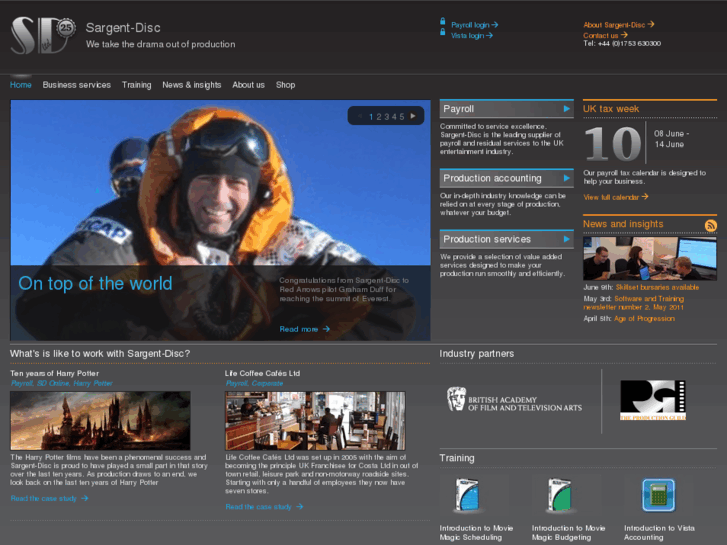727x545 pixels.
Task: Click the Payroll panel title
Action: [x=459, y=109]
